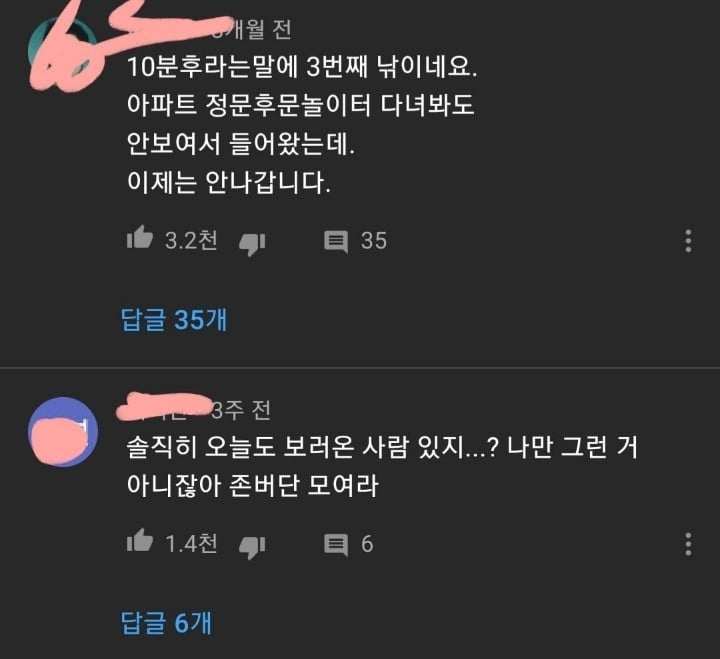The width and height of the screenshot is (720, 659).
Task: Dislike the 존버단 모여라 comment
Action: point(252,547)
